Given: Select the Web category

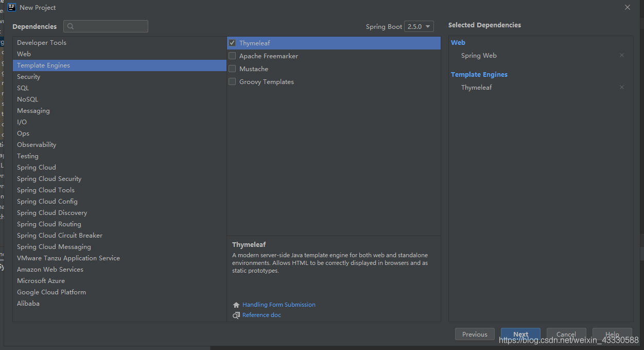Looking at the screenshot, I should (119, 54).
